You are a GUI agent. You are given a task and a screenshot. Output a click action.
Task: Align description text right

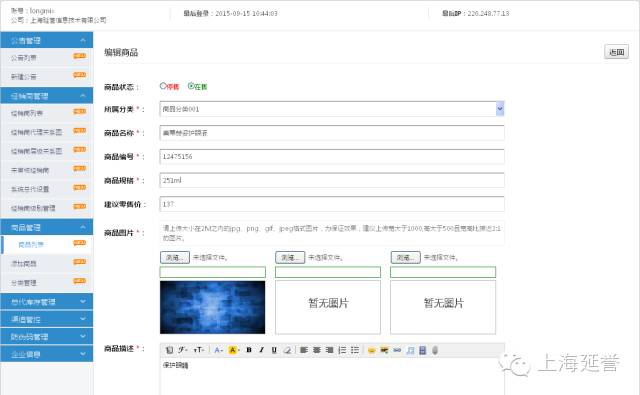[330, 350]
